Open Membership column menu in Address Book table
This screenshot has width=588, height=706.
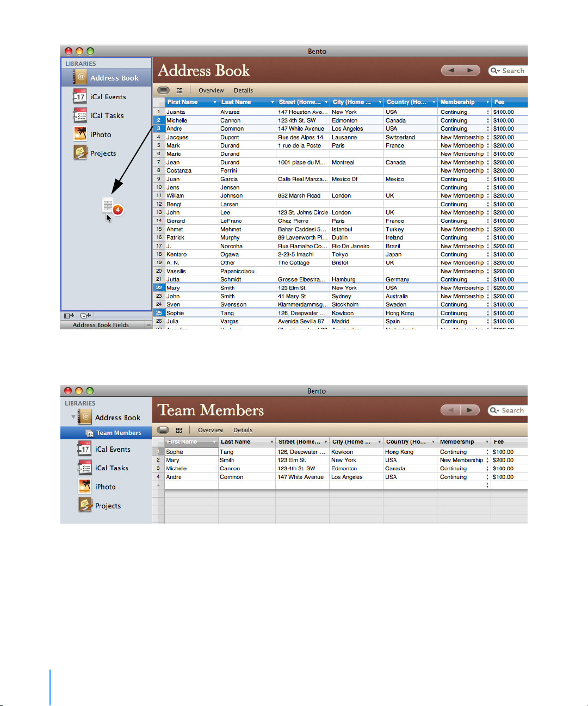point(487,102)
